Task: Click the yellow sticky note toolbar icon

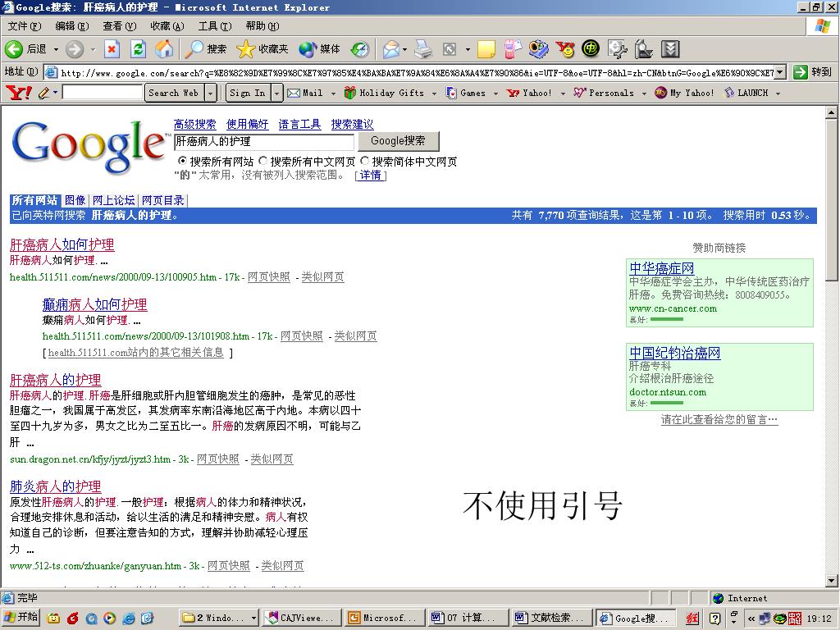Action: point(486,49)
